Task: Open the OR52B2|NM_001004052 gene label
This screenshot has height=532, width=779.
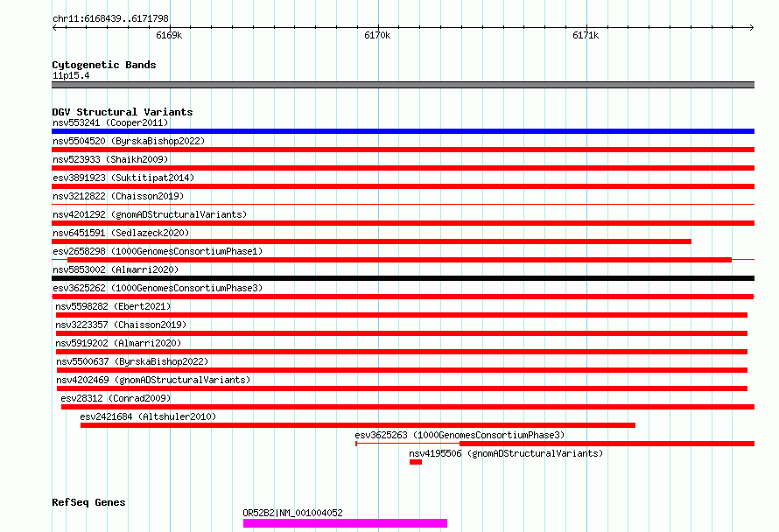Action: [x=292, y=513]
